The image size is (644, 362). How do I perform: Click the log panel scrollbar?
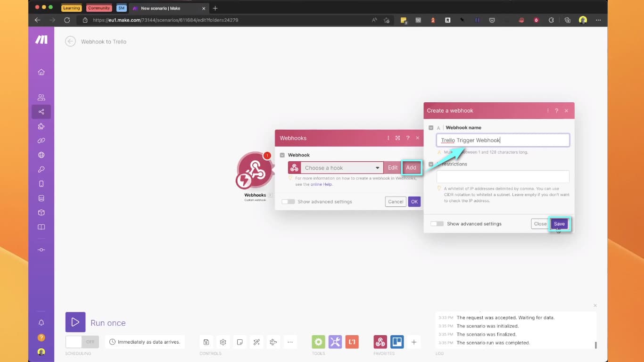596,345
